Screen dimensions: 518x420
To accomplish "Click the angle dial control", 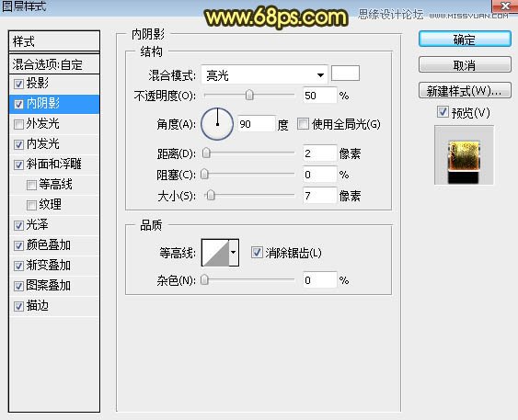I will tap(217, 124).
